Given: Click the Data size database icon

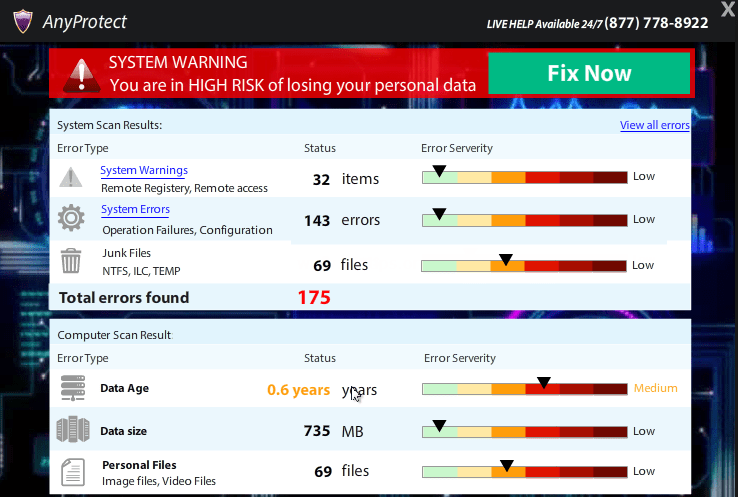Looking at the screenshot, I should (73, 429).
